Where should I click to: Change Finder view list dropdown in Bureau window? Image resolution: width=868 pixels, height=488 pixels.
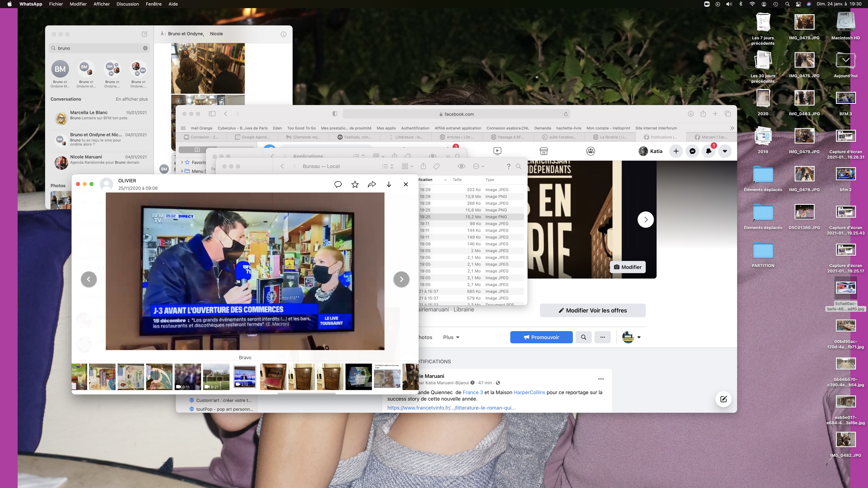(388, 166)
